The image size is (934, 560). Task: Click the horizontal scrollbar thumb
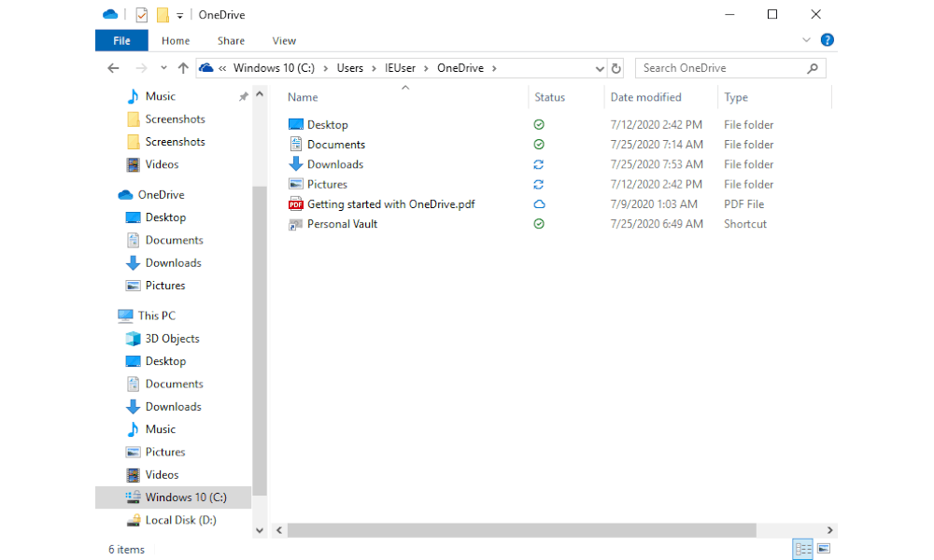pyautogui.click(x=522, y=529)
